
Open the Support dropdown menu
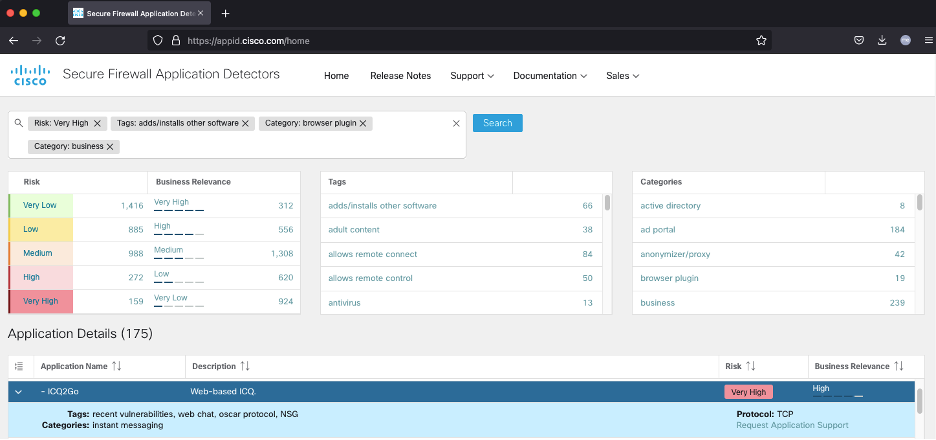[472, 76]
